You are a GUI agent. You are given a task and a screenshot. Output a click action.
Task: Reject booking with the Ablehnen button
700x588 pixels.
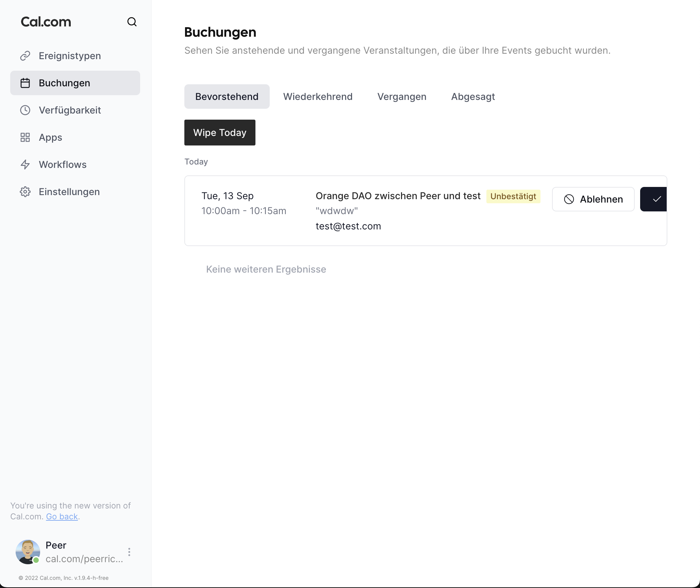pyautogui.click(x=593, y=199)
